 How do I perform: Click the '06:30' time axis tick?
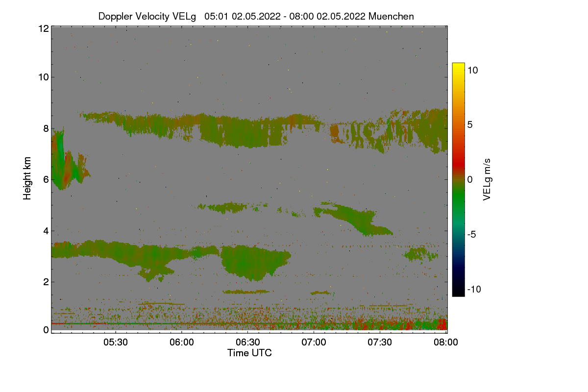pos(247,343)
